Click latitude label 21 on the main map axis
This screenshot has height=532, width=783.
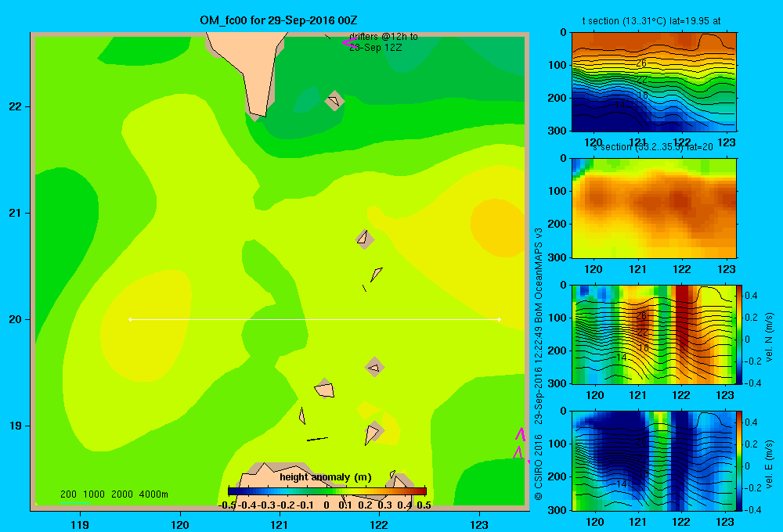pyautogui.click(x=16, y=213)
